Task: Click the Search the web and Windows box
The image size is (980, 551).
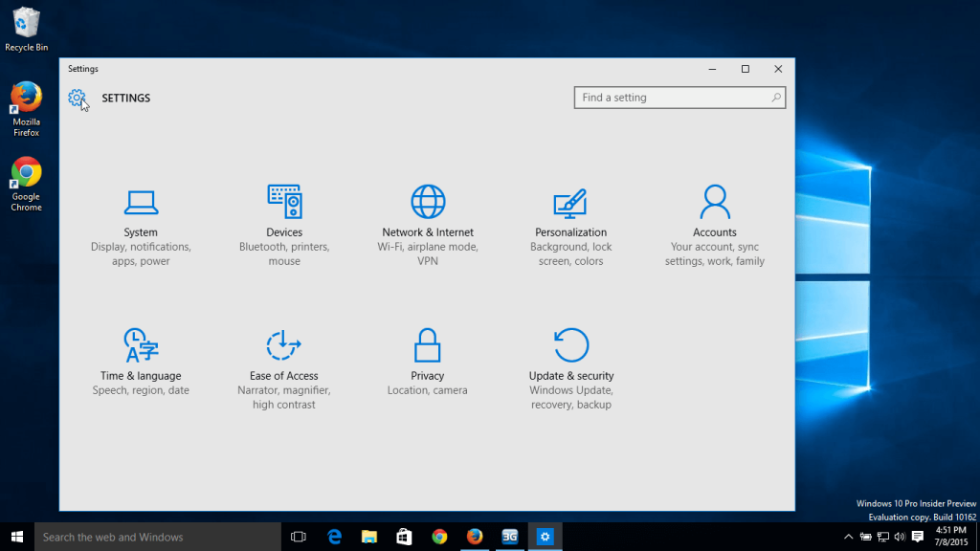Action: [x=158, y=537]
